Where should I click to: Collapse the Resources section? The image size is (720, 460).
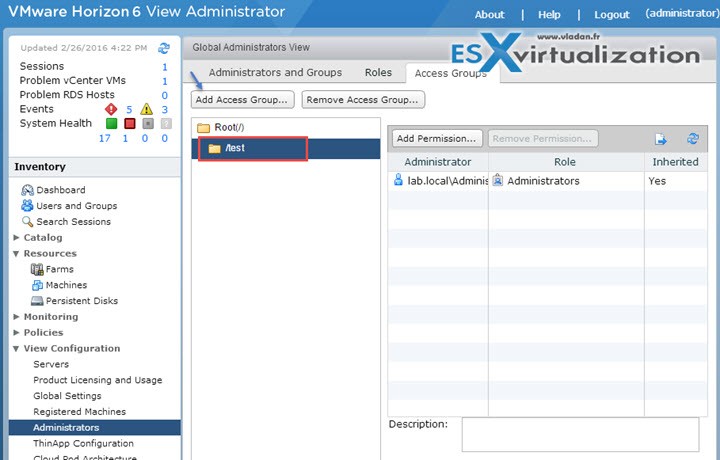[x=17, y=253]
